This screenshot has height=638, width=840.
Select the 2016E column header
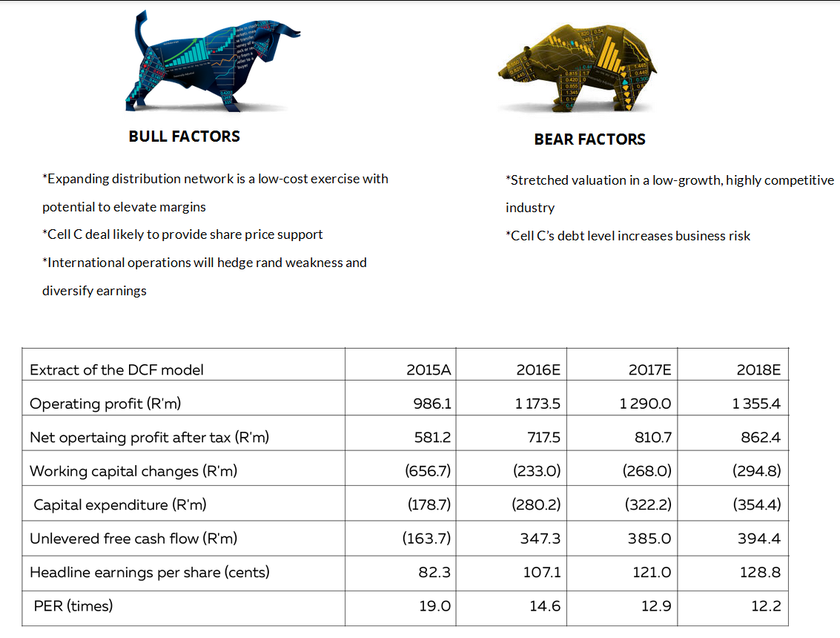(538, 369)
